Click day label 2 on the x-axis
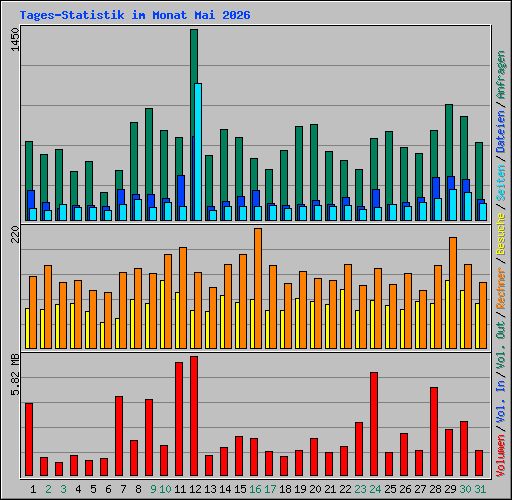 [x=48, y=489]
